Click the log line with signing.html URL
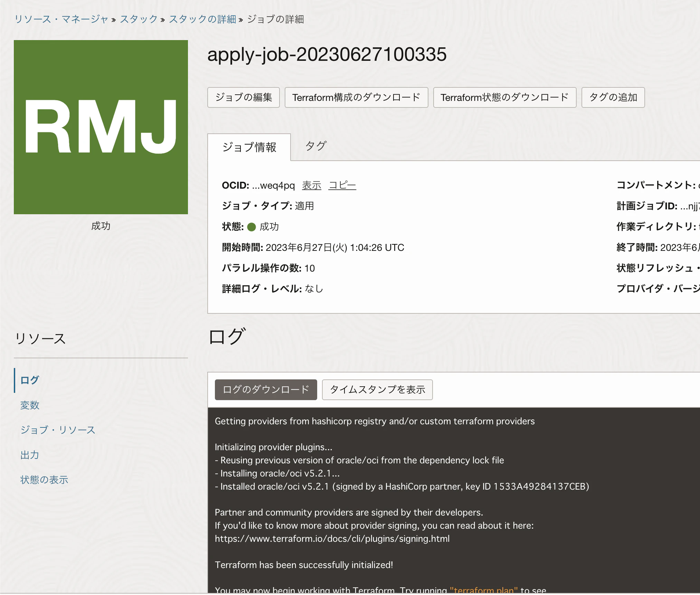Screen dimensions: 700x595 332,539
